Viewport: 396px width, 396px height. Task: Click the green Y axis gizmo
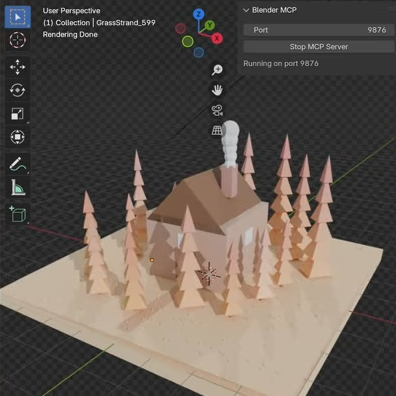pos(210,25)
